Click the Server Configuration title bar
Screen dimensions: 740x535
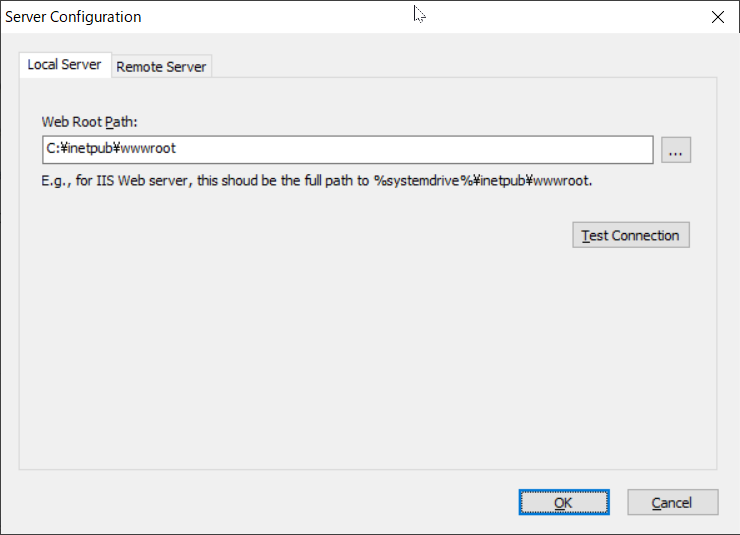(300, 17)
